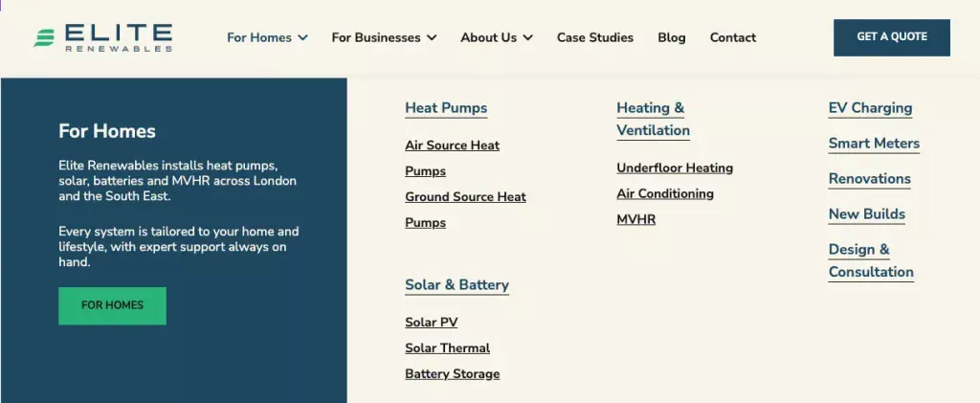
Task: Select the Solar Thermal link
Action: pos(448,348)
